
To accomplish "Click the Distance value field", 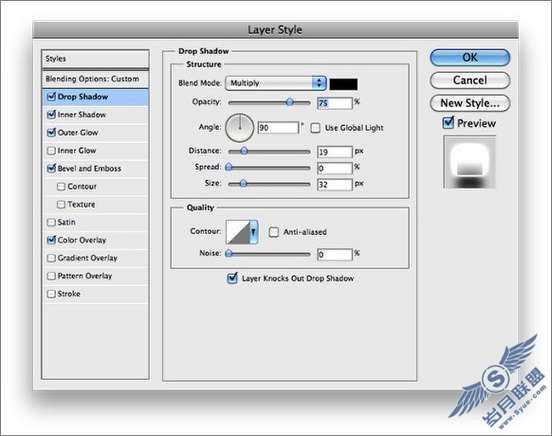I will click(334, 152).
